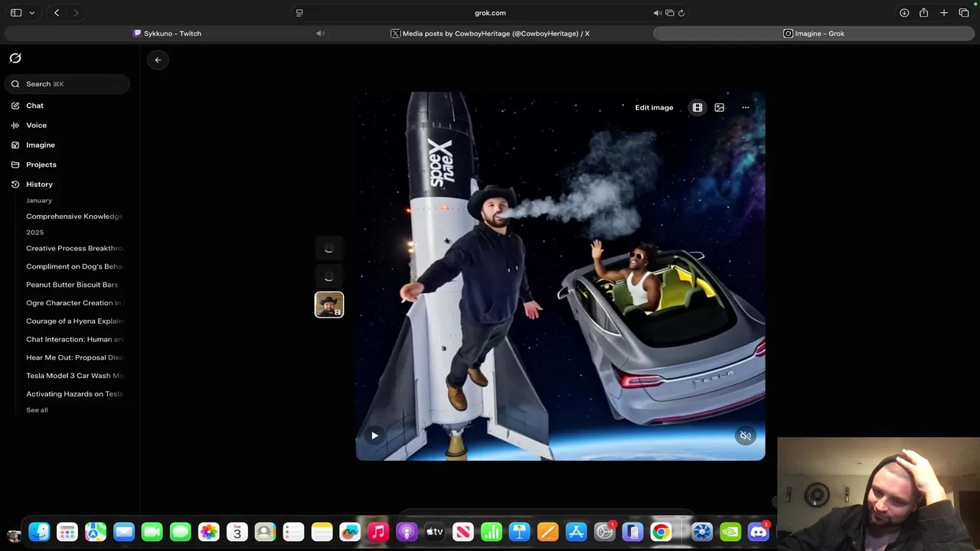Select the Imagine - Grok tab
The image size is (980, 551).
pyautogui.click(x=813, y=34)
